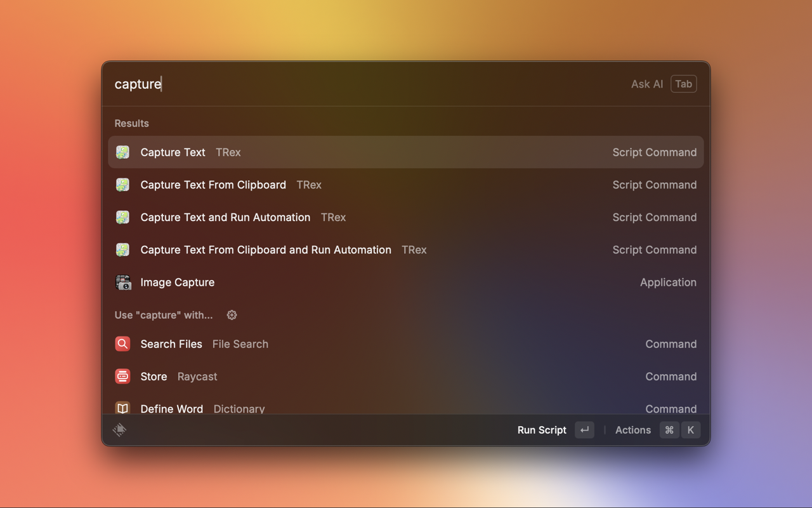Screen dimensions: 812x508
Task: Select the Image Capture application result
Action: (406, 282)
